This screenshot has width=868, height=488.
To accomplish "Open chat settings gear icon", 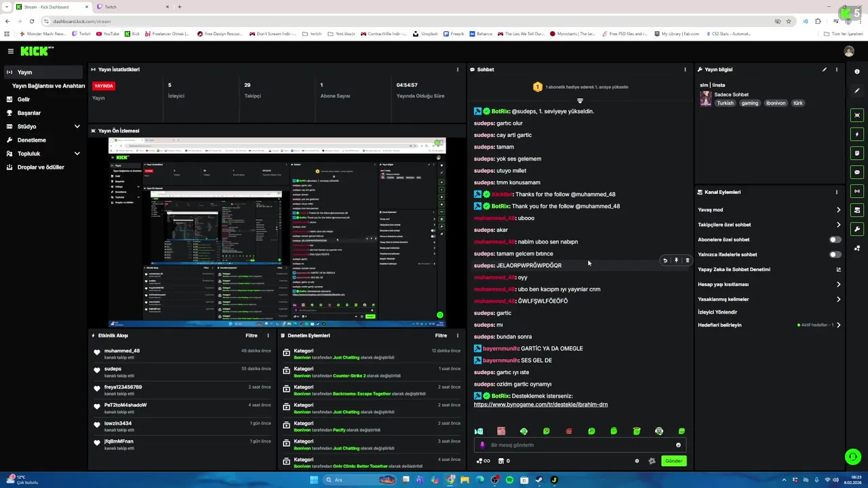I will click(x=637, y=461).
